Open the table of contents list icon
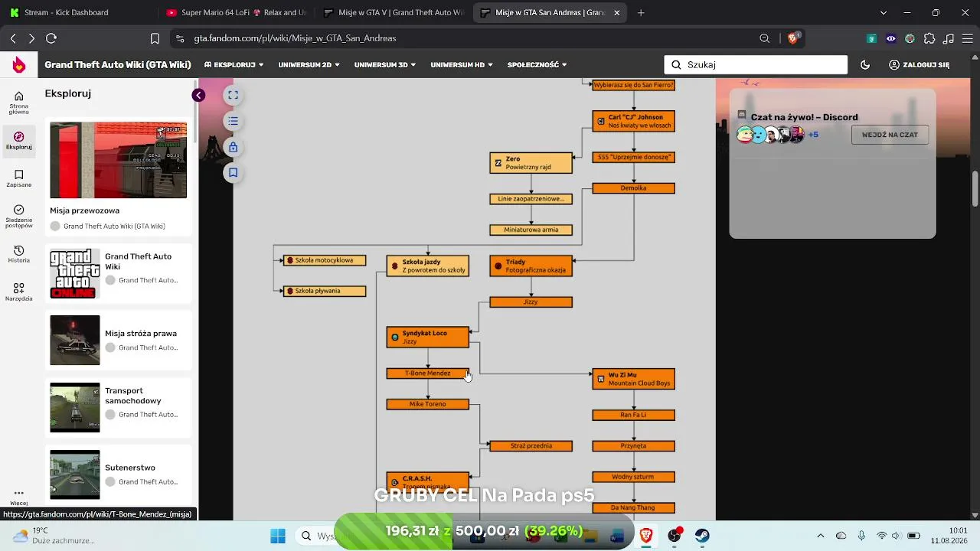 [x=234, y=122]
